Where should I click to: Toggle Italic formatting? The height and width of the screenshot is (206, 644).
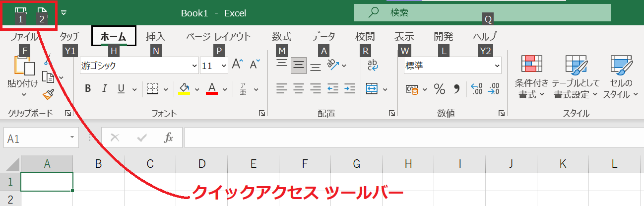(x=104, y=89)
